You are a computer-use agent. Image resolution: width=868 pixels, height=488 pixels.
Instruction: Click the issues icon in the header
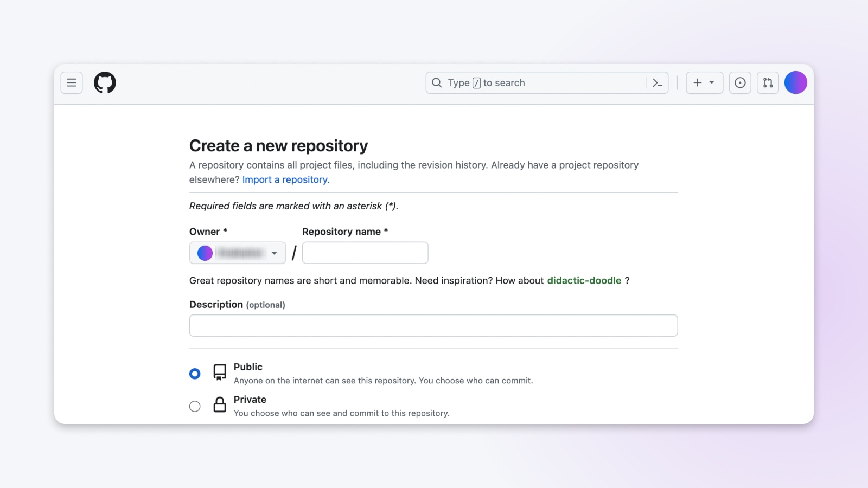pyautogui.click(x=740, y=82)
